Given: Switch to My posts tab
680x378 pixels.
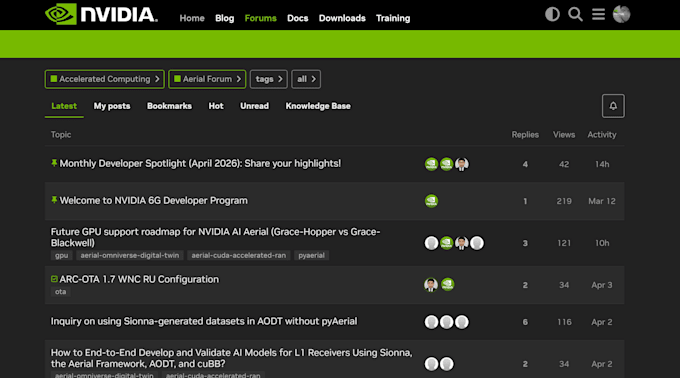Looking at the screenshot, I should pos(112,106).
